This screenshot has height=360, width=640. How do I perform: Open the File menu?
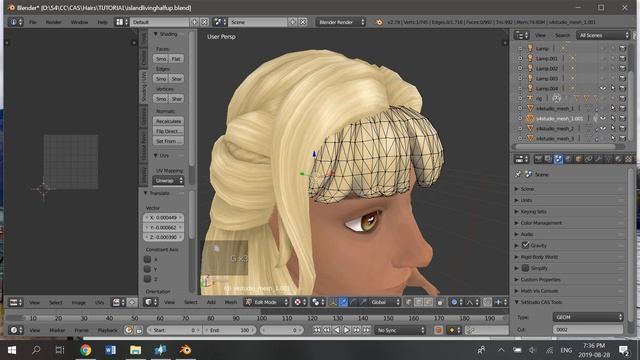pos(33,22)
